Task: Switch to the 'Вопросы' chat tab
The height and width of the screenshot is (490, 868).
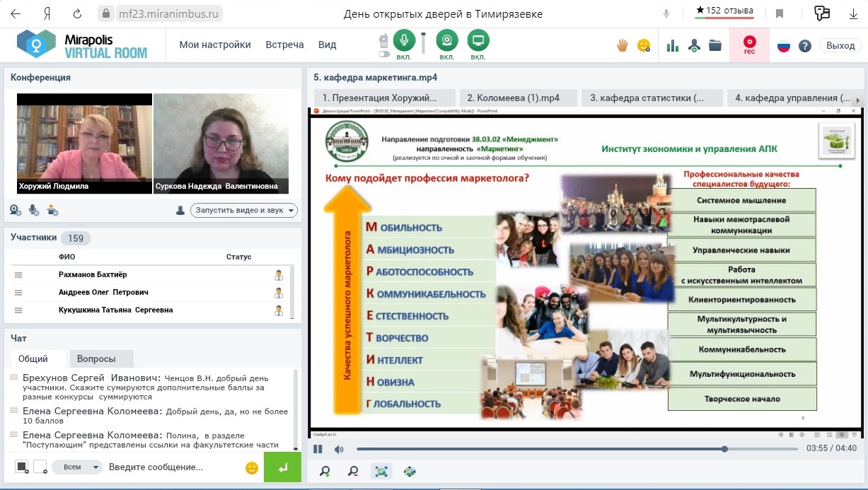Action: (96, 358)
